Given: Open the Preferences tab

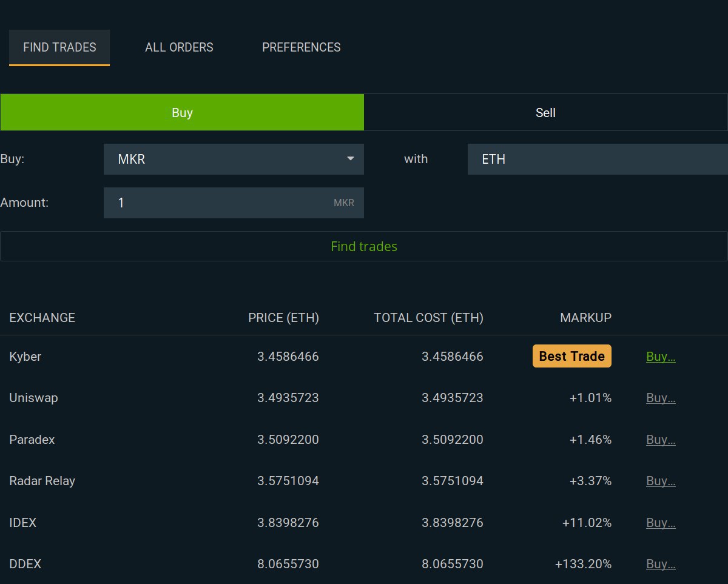Looking at the screenshot, I should pyautogui.click(x=301, y=47).
